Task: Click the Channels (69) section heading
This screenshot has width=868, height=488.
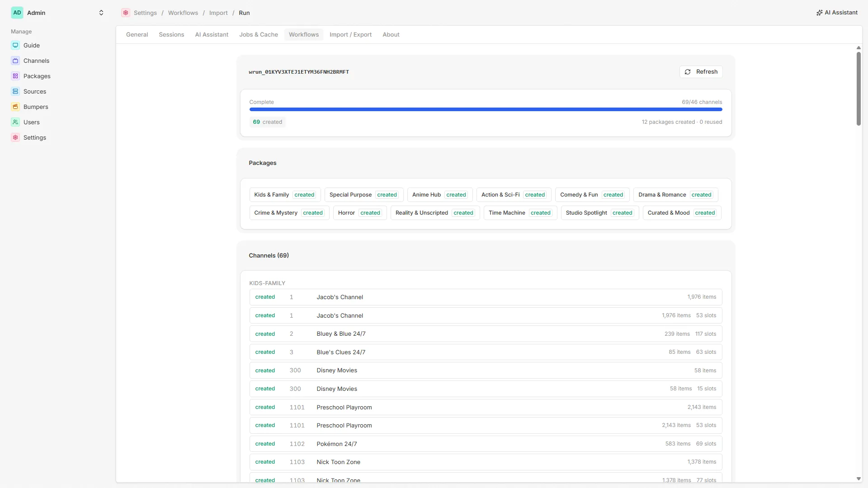Action: click(x=269, y=255)
